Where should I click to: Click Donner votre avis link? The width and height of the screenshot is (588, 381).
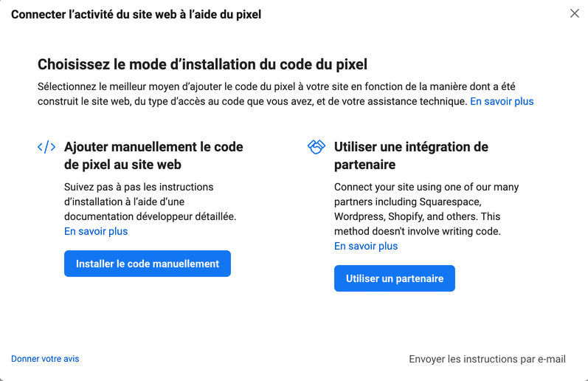pyautogui.click(x=45, y=359)
